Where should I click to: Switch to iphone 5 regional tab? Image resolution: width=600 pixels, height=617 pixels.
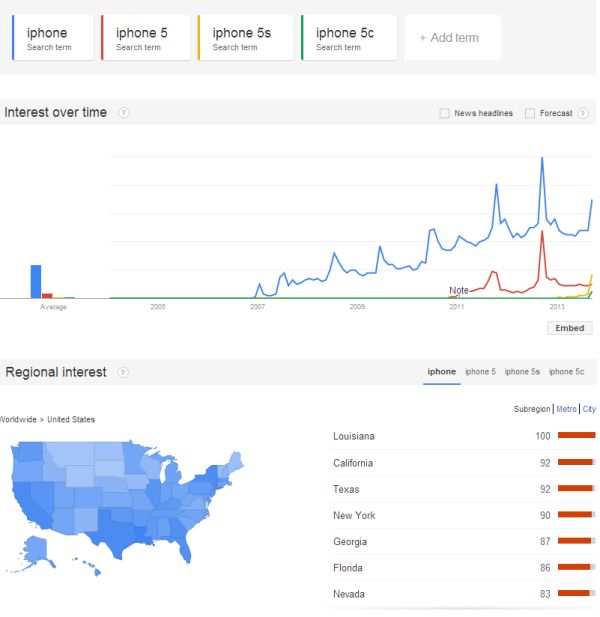click(x=480, y=372)
